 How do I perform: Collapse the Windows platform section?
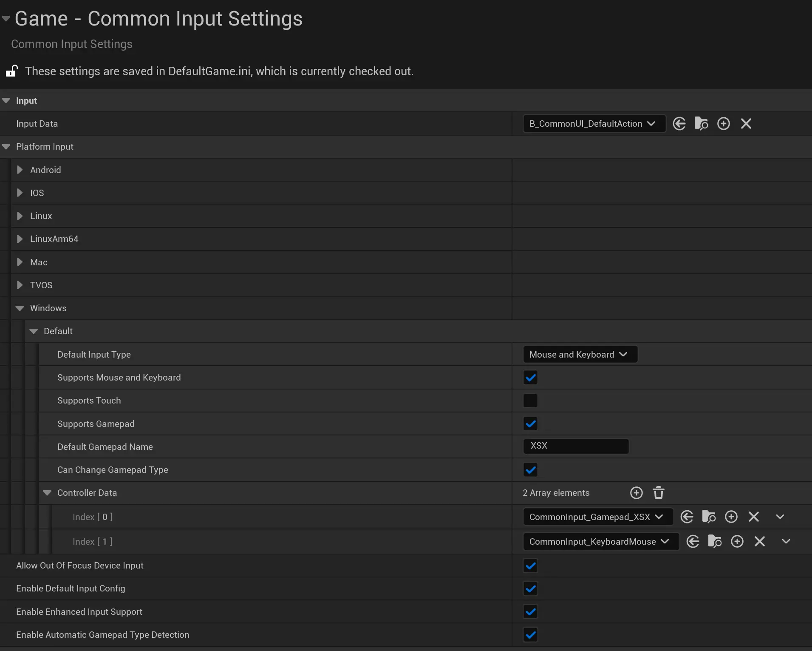coord(20,308)
